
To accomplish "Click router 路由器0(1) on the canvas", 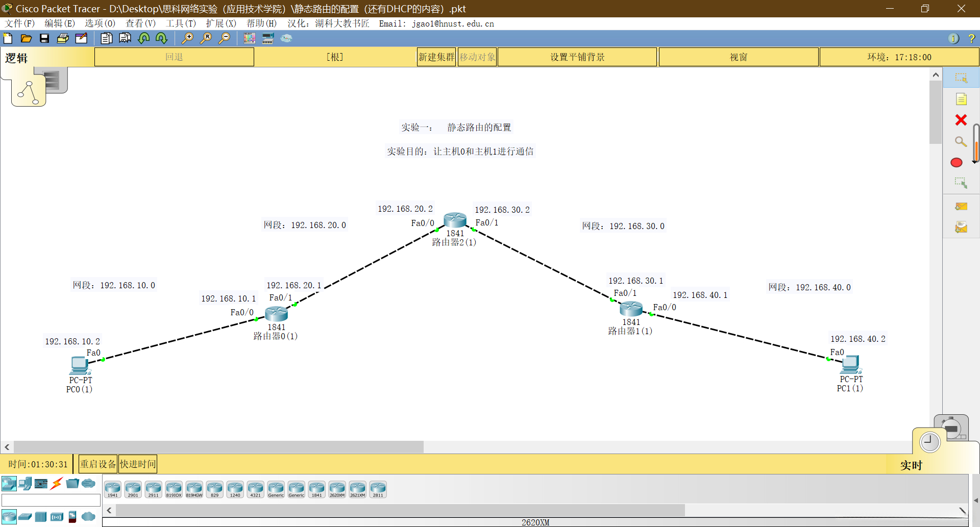I will coord(276,314).
